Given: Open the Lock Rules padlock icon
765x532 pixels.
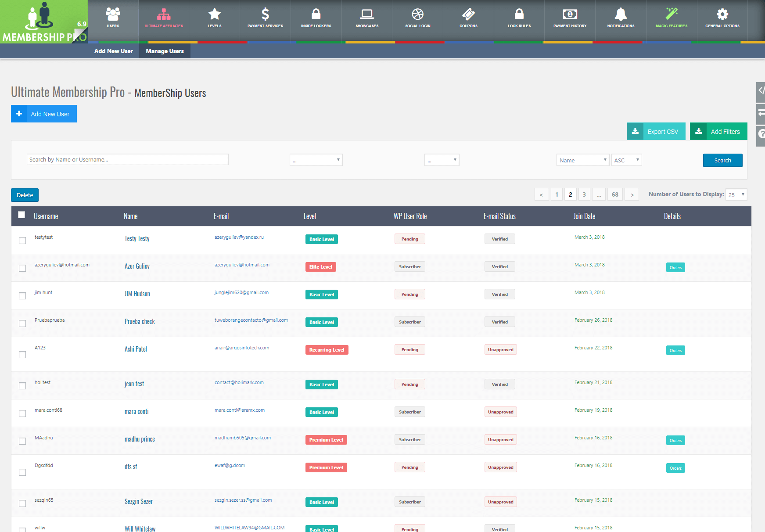Looking at the screenshot, I should [x=519, y=14].
